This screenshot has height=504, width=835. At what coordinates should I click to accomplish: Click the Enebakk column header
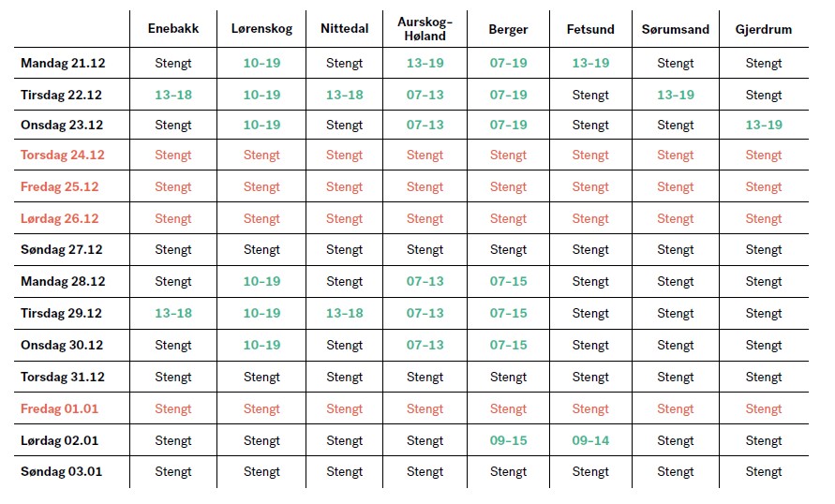(x=173, y=29)
